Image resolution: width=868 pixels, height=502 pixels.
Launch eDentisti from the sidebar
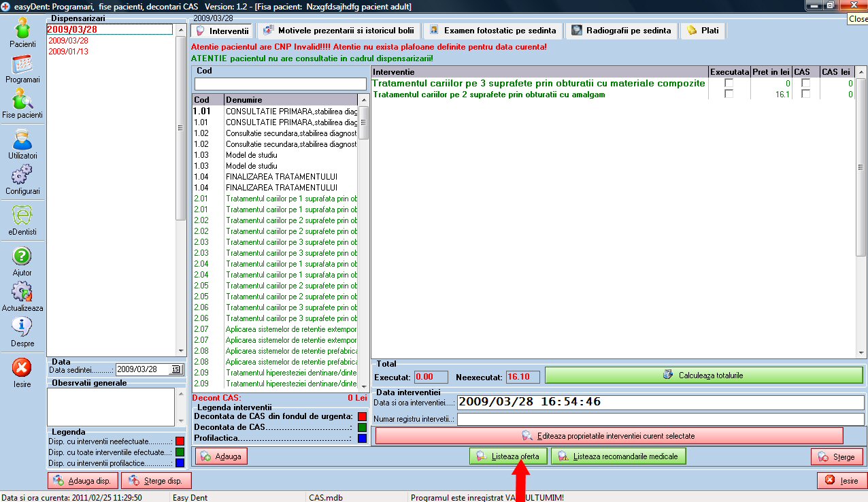tap(22, 220)
